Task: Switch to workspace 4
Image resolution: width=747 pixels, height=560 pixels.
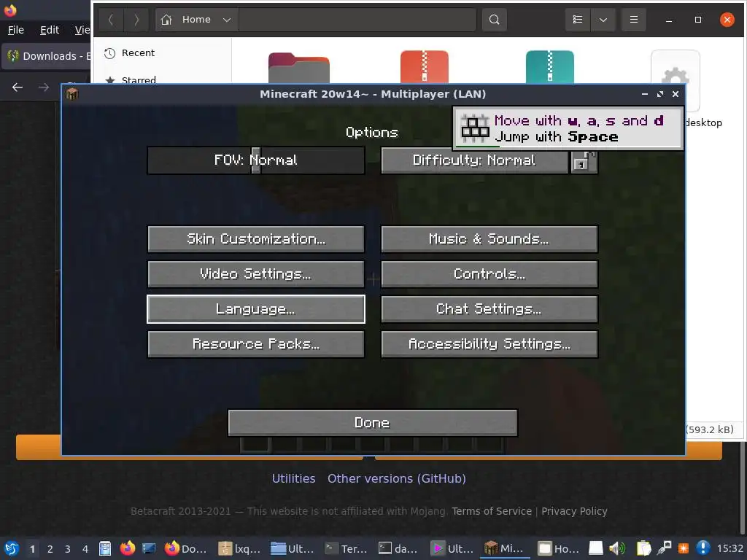Action: (x=85, y=549)
